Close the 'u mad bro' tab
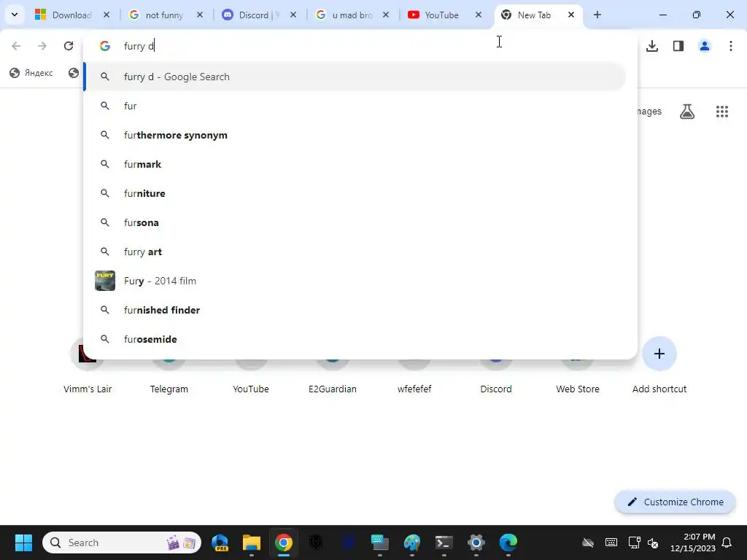Viewport: 747px width, 560px height. [x=386, y=15]
